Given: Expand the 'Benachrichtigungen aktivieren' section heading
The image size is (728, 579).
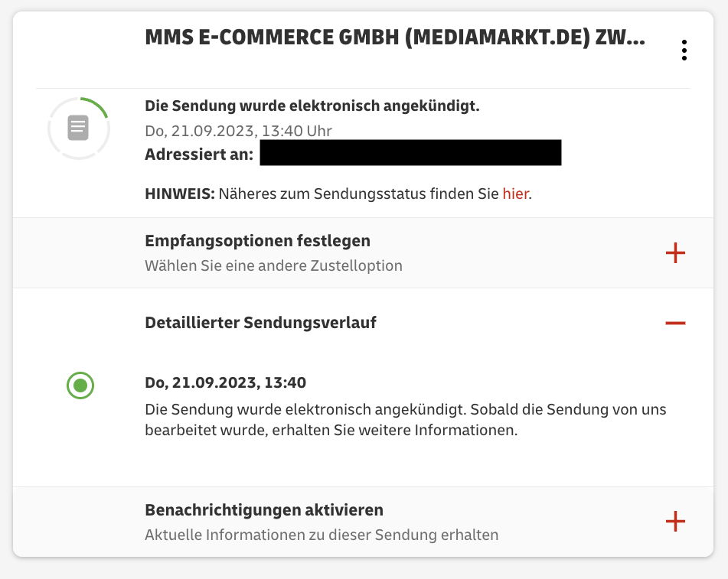Looking at the screenshot, I should click(264, 509).
